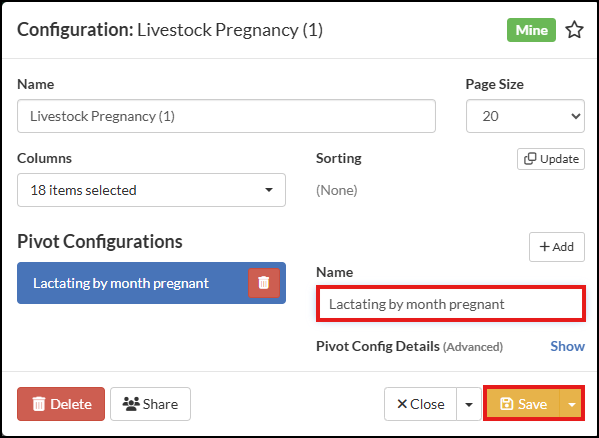Screen dimensions: 599x438
Task: Focus the pivot Name input field
Action: 450,304
